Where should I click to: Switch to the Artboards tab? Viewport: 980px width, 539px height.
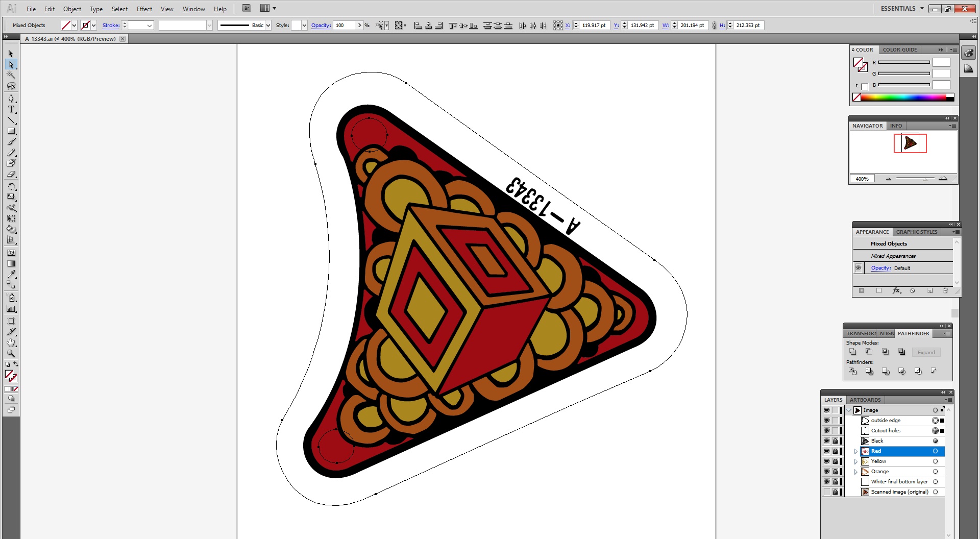(x=865, y=400)
